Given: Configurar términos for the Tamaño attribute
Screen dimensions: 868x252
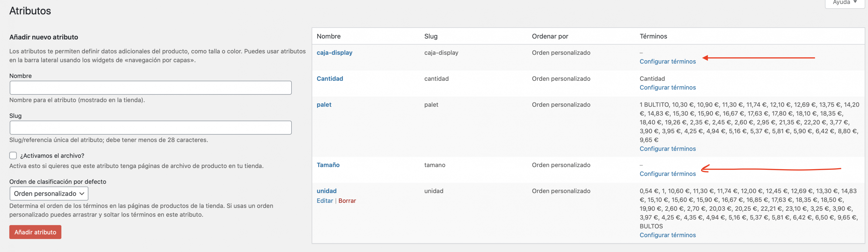Looking at the screenshot, I should [x=667, y=174].
